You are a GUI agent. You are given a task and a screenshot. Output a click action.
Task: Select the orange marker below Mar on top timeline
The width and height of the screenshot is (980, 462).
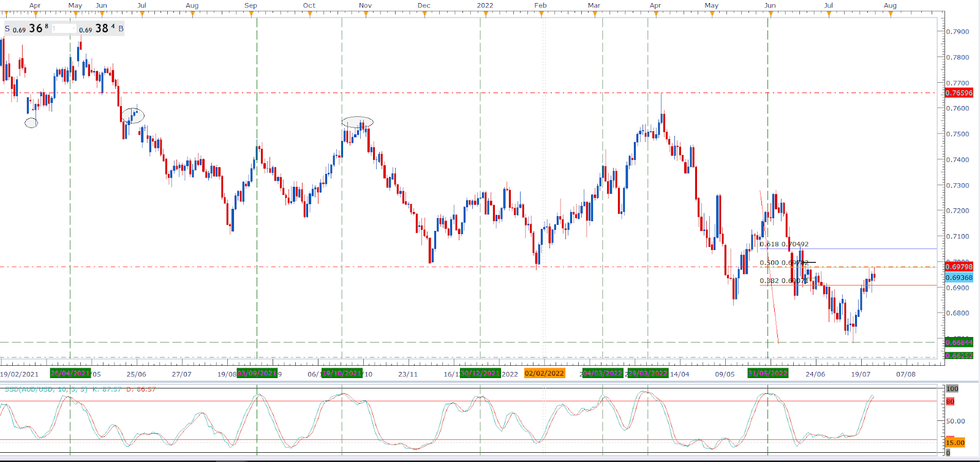(x=594, y=13)
